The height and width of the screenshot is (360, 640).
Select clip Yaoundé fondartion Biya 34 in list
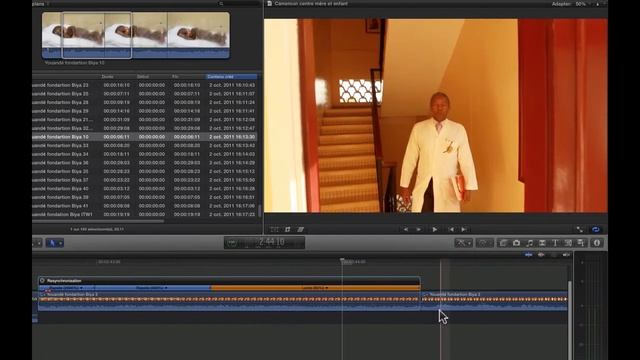[145, 154]
